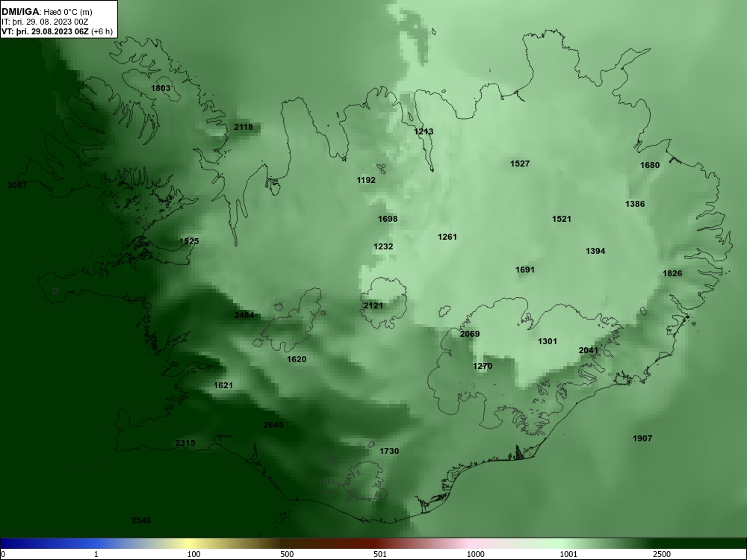The width and height of the screenshot is (747, 560).
Task: Click the IT initial time line 00Z
Action: 46,22
